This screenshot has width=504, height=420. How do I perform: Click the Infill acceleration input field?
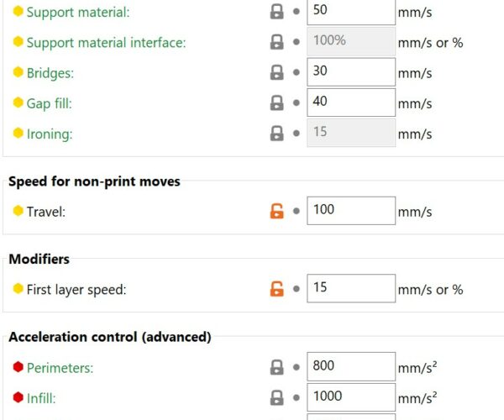[351, 397]
